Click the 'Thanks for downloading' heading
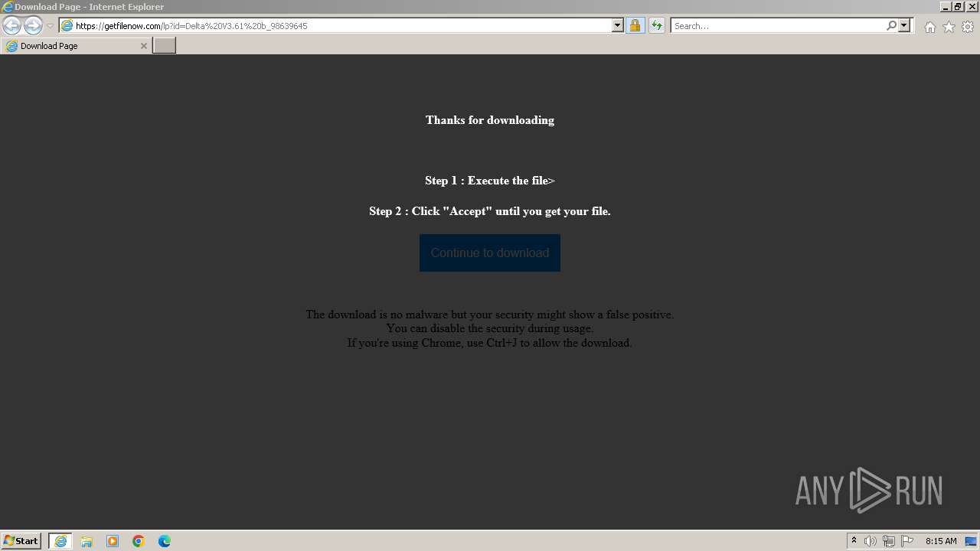Image resolution: width=980 pixels, height=551 pixels. click(490, 120)
